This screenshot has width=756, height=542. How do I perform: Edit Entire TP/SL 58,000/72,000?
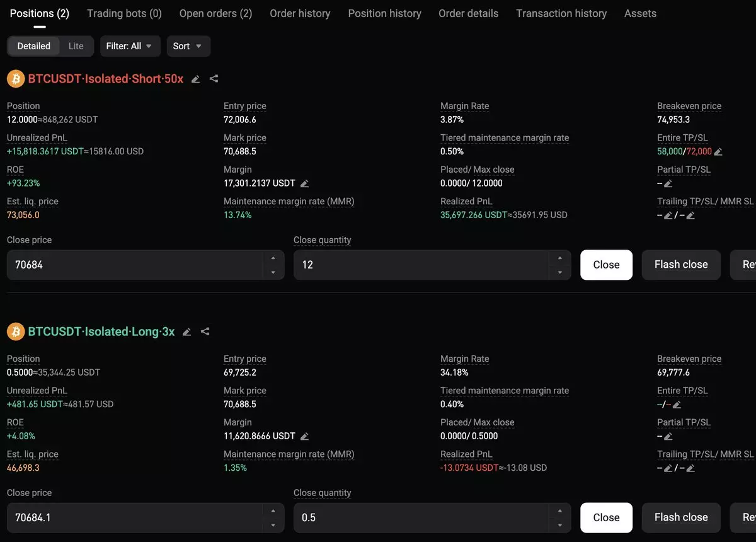[718, 152]
